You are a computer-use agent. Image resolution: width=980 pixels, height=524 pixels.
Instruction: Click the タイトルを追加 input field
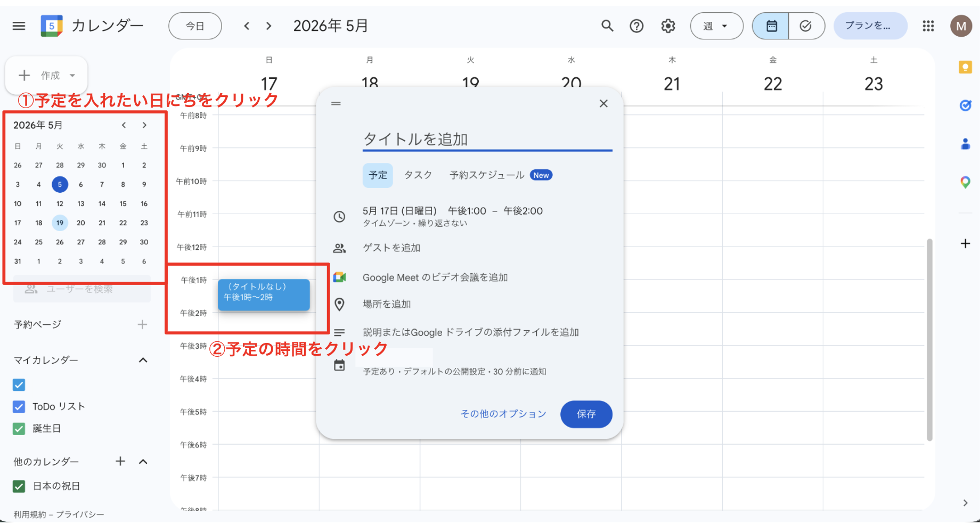[x=487, y=140]
